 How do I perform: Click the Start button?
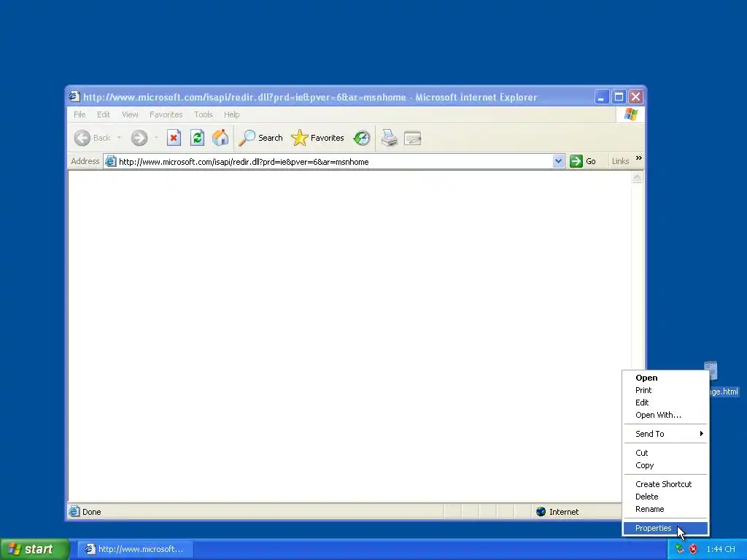point(35,549)
